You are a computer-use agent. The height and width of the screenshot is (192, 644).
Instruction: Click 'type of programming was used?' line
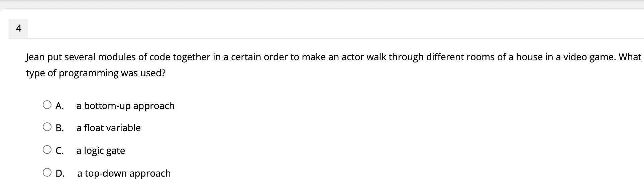pyautogui.click(x=96, y=73)
